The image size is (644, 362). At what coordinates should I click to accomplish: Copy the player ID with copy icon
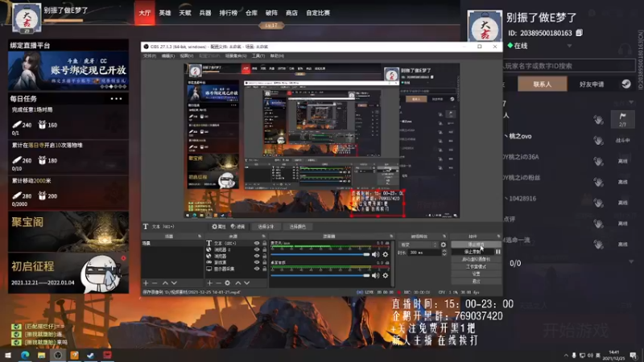point(579,33)
